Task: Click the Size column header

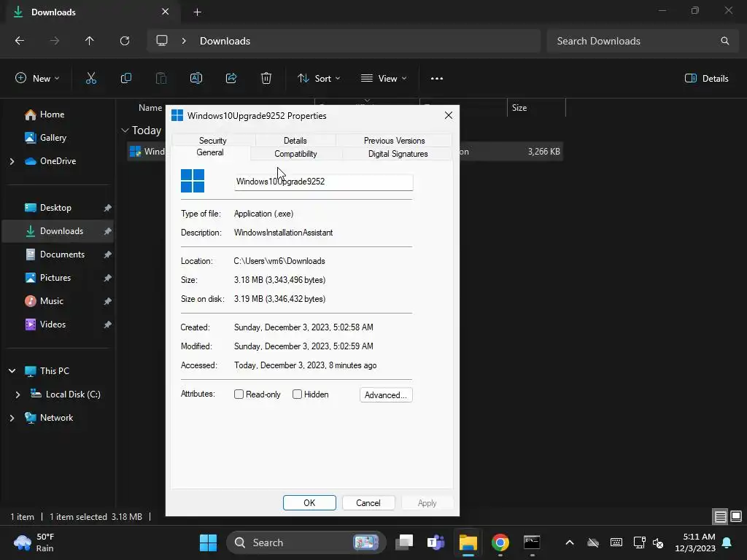Action: pos(536,108)
